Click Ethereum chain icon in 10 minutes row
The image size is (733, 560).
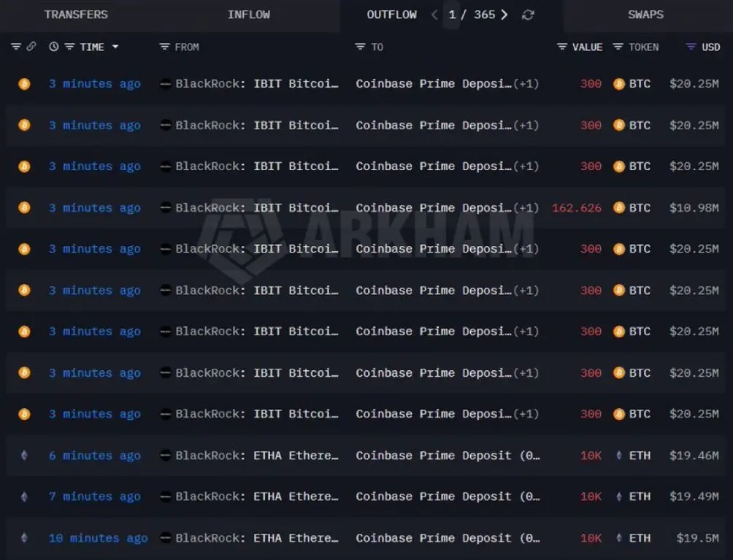click(24, 538)
